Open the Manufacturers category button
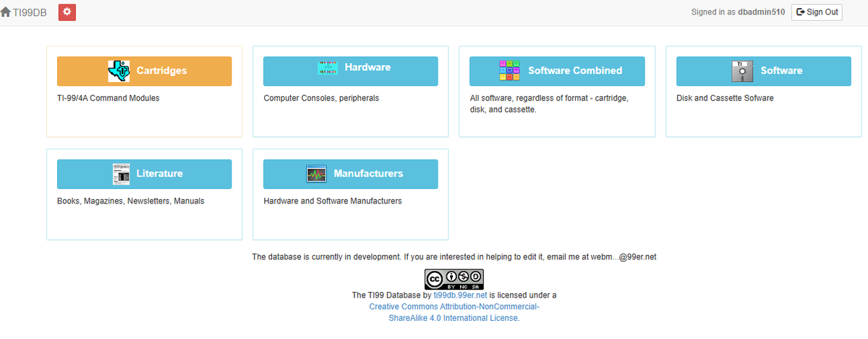 click(351, 174)
